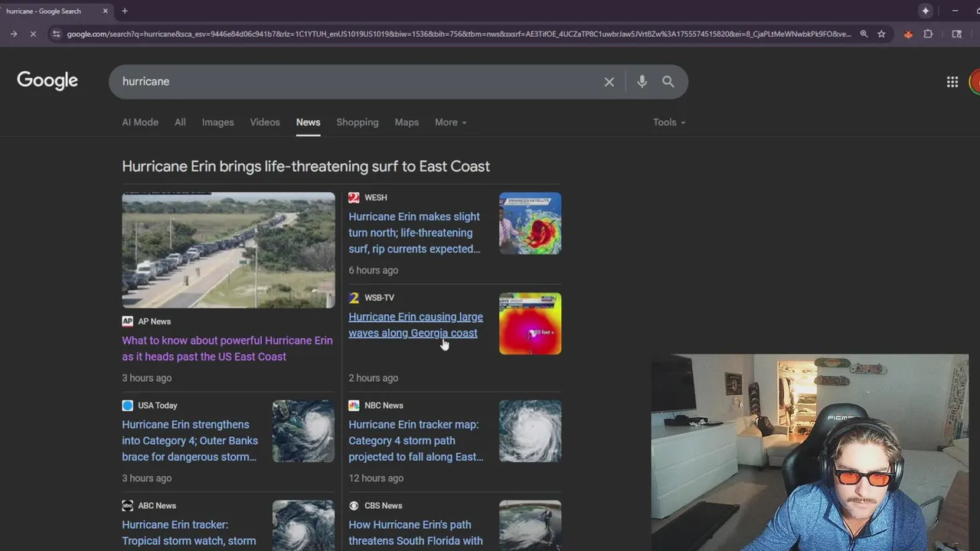
Task: Click the CBS News source icon
Action: pos(354,506)
